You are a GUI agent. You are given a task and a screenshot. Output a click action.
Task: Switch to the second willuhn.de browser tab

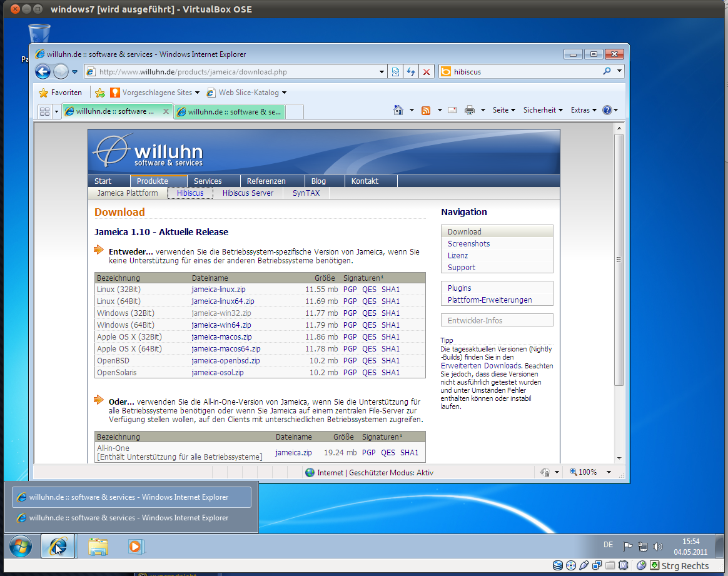point(230,112)
